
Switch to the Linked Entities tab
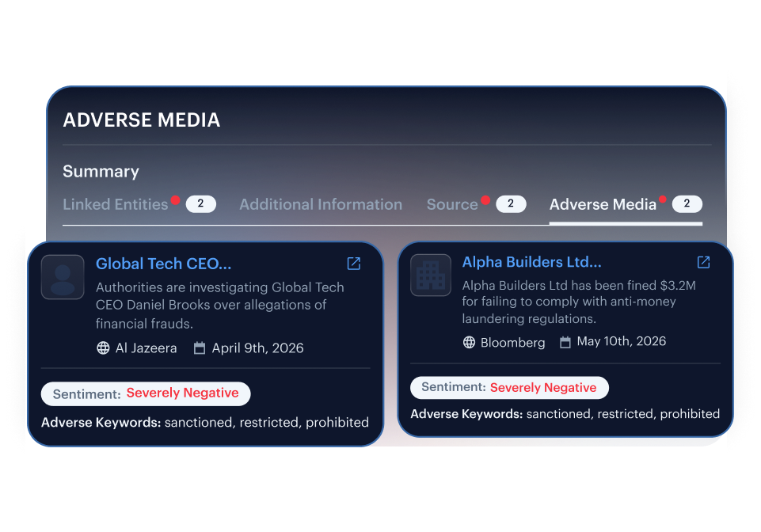pyautogui.click(x=115, y=204)
